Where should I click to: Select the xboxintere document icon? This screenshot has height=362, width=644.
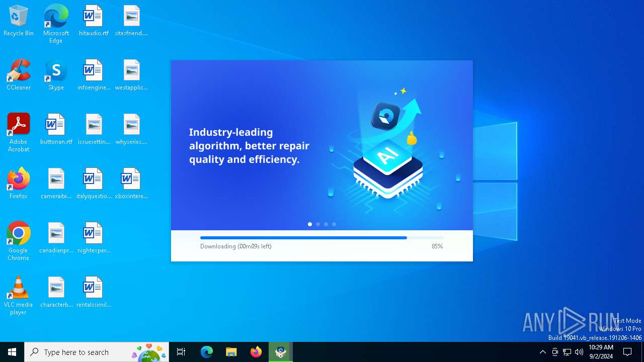pyautogui.click(x=131, y=184)
